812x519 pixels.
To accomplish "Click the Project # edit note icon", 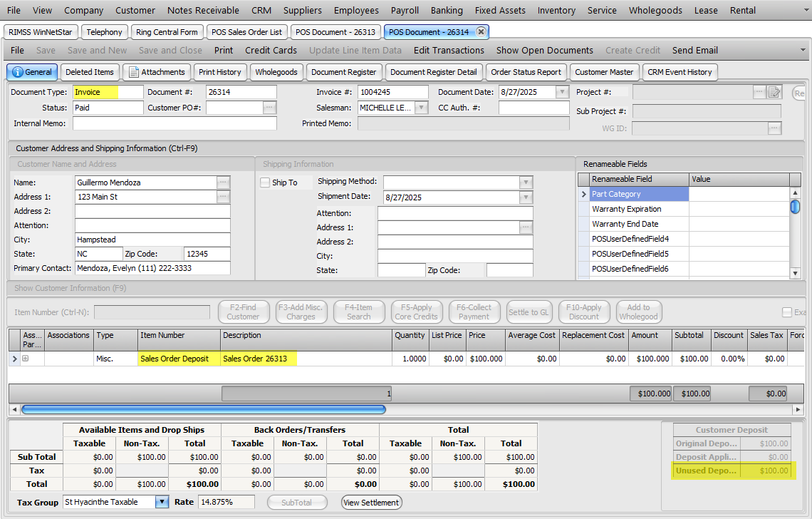I will tap(774, 92).
